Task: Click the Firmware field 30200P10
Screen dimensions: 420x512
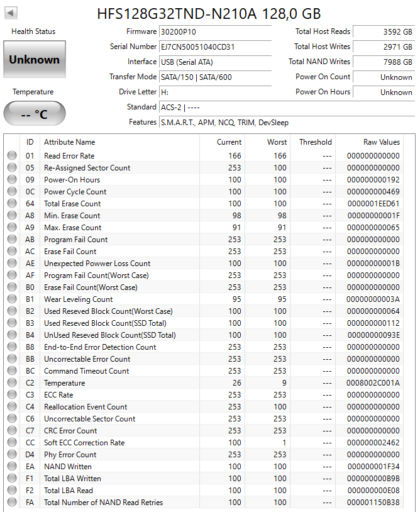Action: pyautogui.click(x=216, y=31)
